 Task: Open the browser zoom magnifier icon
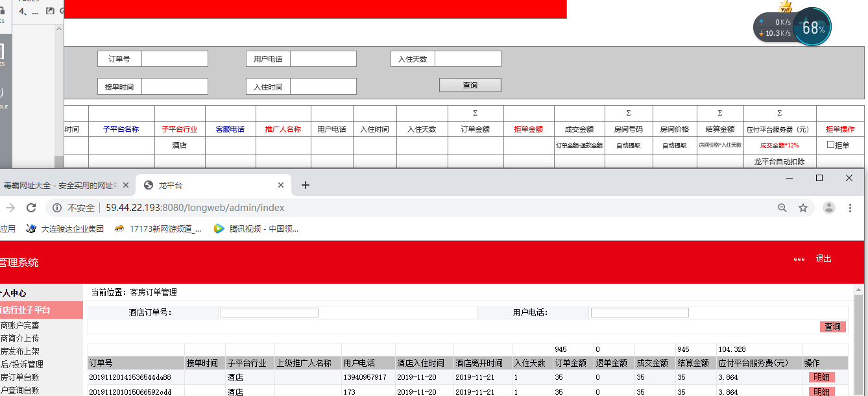pyautogui.click(x=782, y=208)
